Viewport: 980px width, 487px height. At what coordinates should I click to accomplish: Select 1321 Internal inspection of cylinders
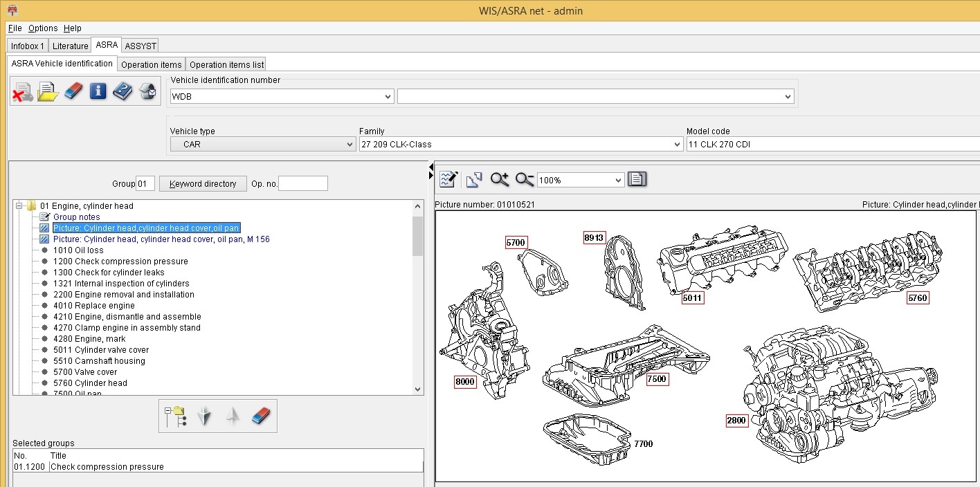coord(121,283)
